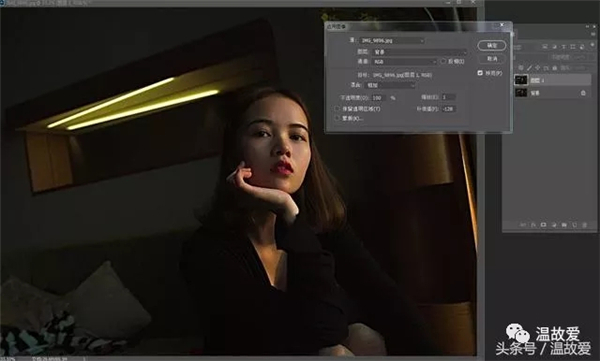Viewport: 600px width, 361px height.
Task: Add a layer mask via bottom icon
Action: tap(543, 225)
